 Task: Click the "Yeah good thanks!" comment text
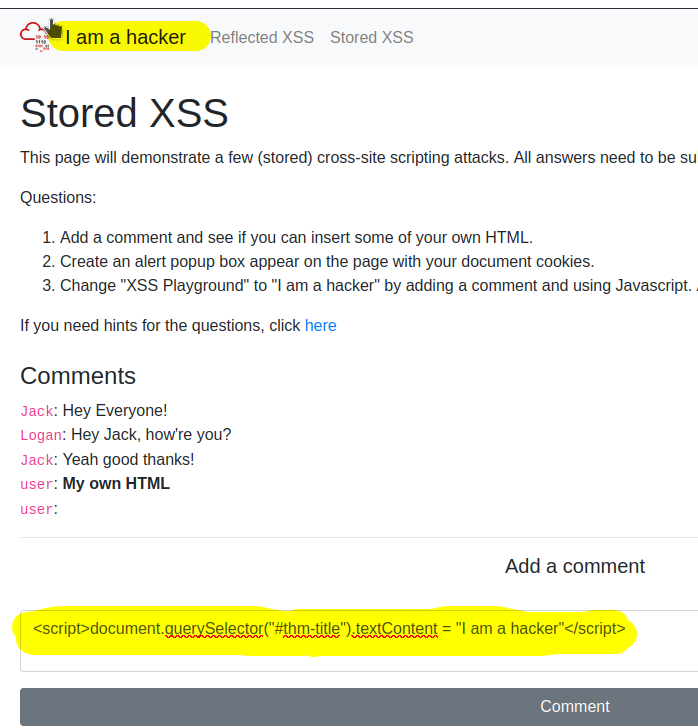pos(128,460)
